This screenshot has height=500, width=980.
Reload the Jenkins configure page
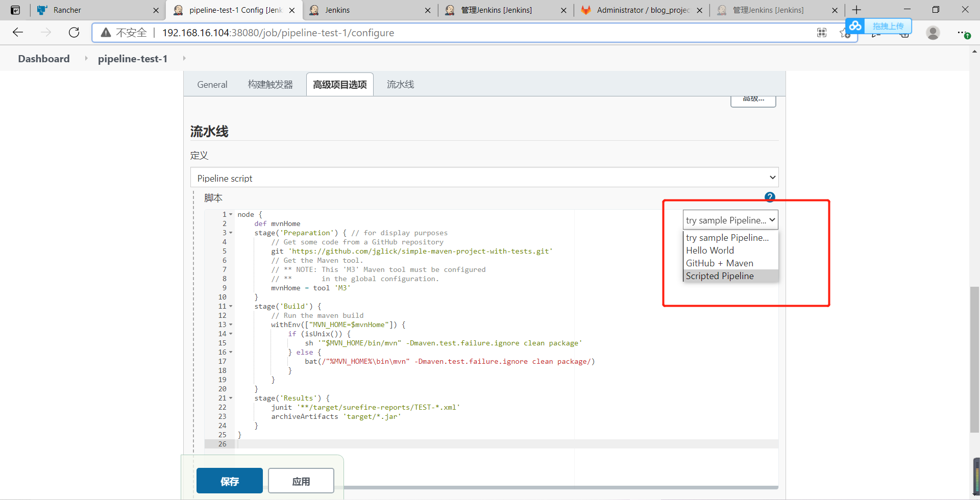[x=74, y=33]
